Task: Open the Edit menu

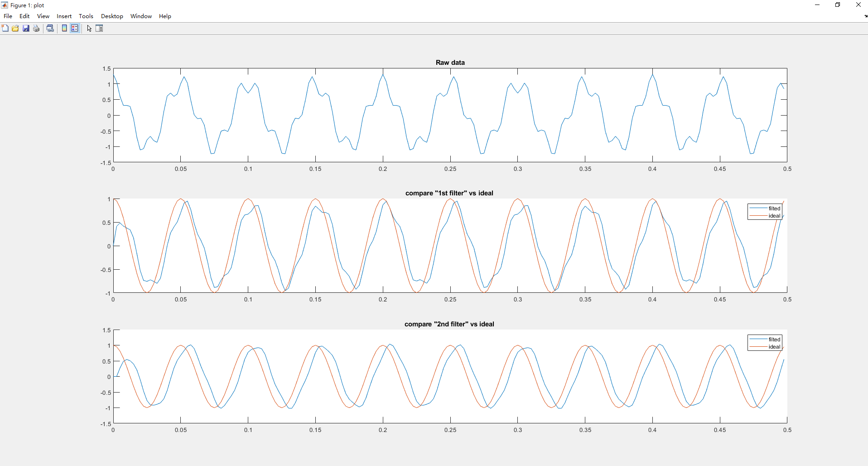Action: point(24,16)
